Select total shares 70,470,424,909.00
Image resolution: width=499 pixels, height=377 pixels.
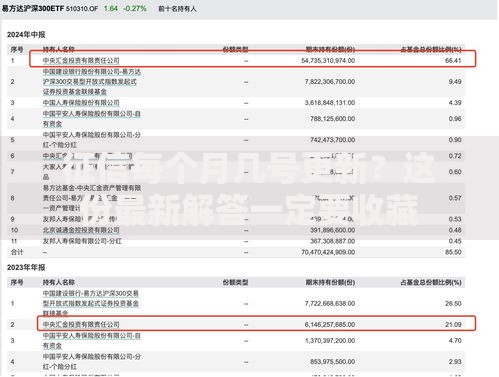[x=328, y=252]
